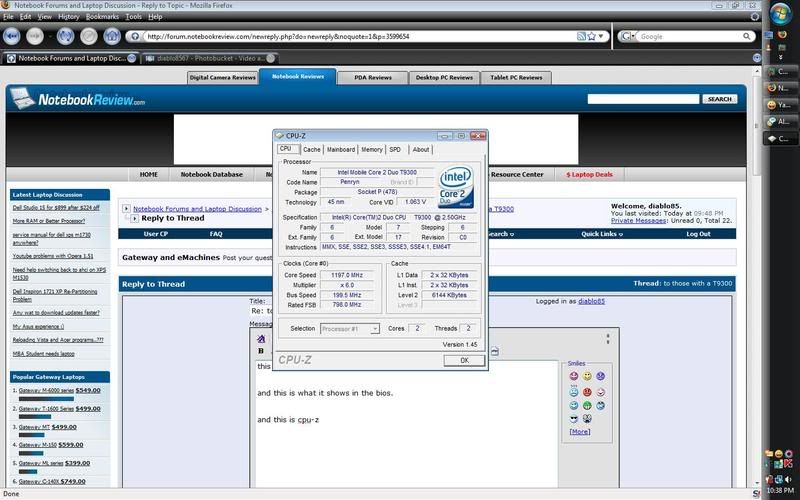Switch to the SPD tab in CPU-Z

(395, 149)
